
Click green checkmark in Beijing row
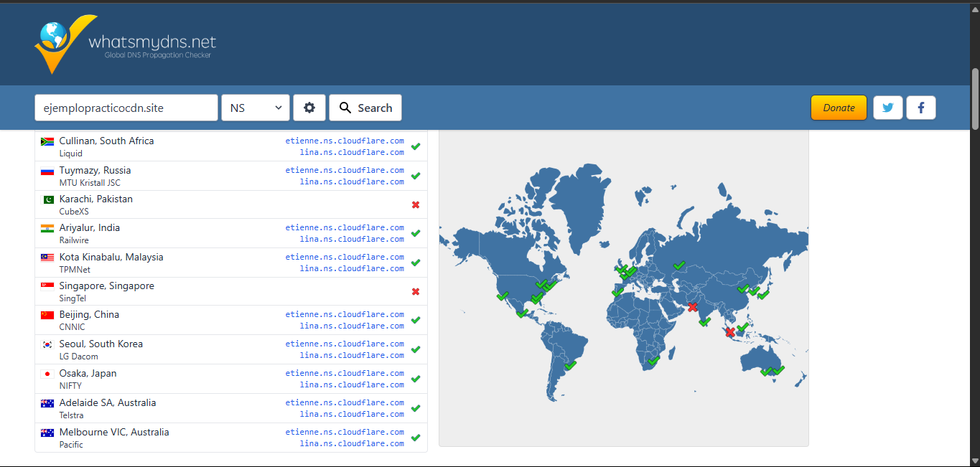[x=416, y=320]
